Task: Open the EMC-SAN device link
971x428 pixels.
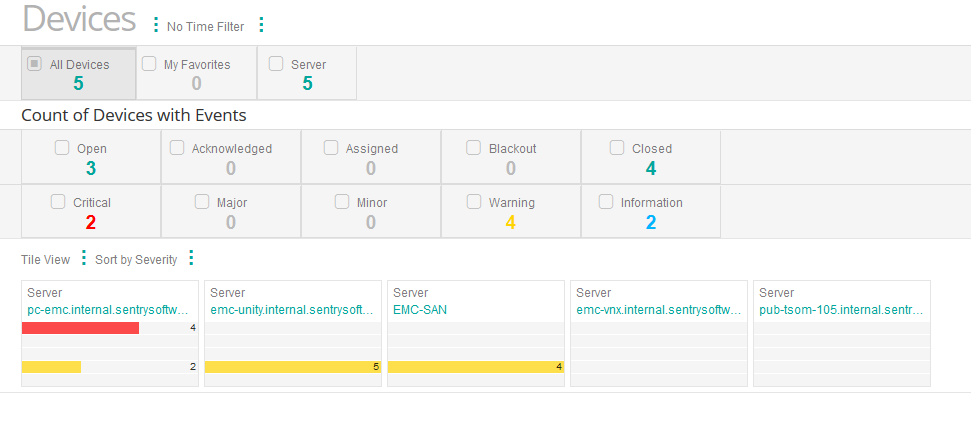Action: click(421, 309)
